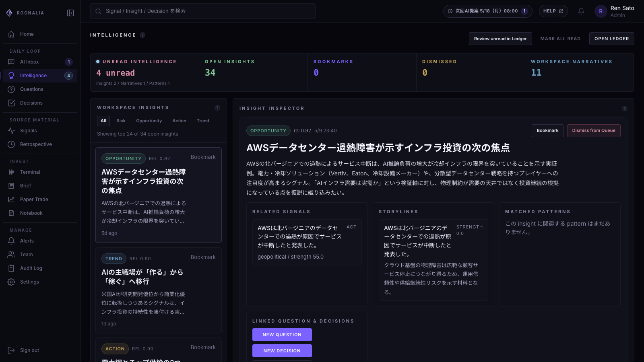
Task: Click NEW QUESTION button
Action: pos(282,335)
